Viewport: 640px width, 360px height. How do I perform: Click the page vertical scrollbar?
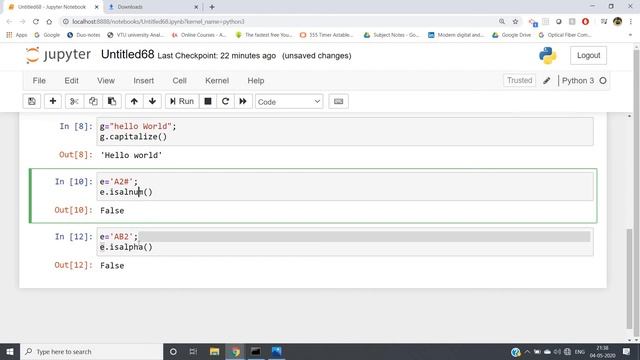pyautogui.click(x=629, y=278)
